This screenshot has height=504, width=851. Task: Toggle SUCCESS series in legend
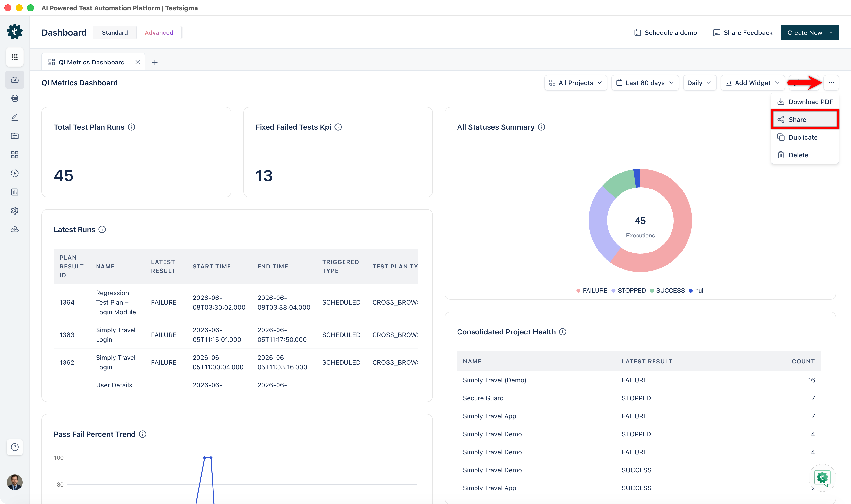[x=667, y=291]
